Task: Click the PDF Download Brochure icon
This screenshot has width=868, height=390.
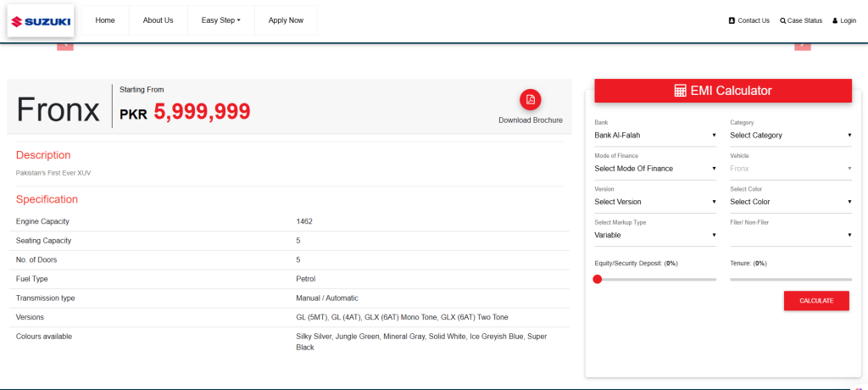Action: [x=531, y=99]
